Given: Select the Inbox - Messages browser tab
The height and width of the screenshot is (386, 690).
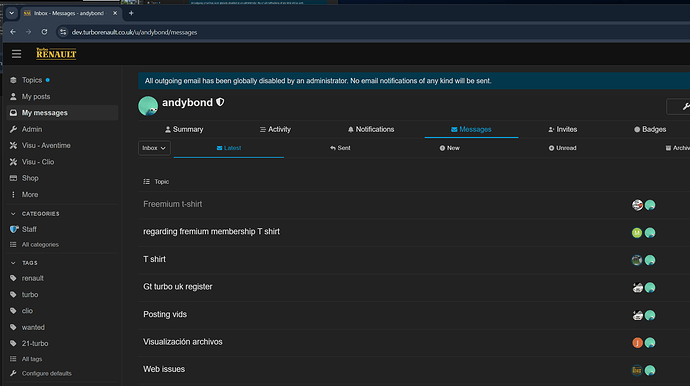Looking at the screenshot, I should point(70,13).
